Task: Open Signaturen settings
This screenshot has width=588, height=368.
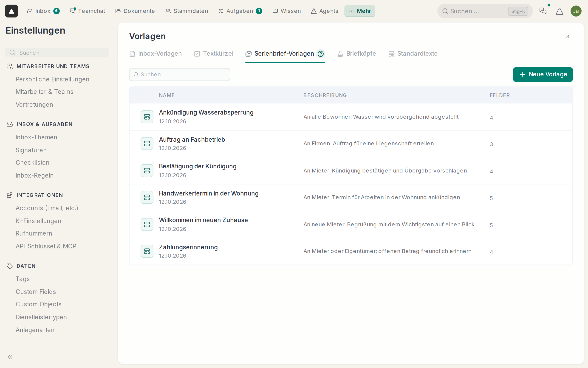Action: (x=31, y=150)
